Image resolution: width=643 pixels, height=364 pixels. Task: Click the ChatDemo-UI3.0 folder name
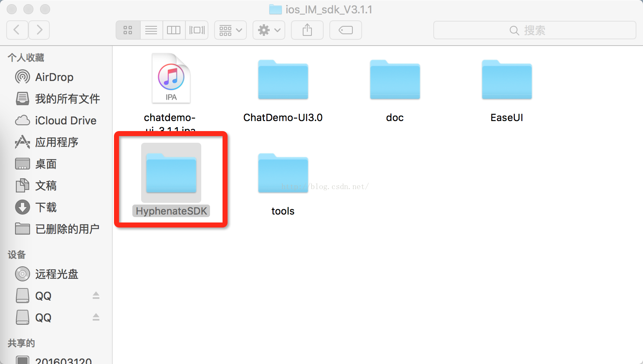[283, 118]
